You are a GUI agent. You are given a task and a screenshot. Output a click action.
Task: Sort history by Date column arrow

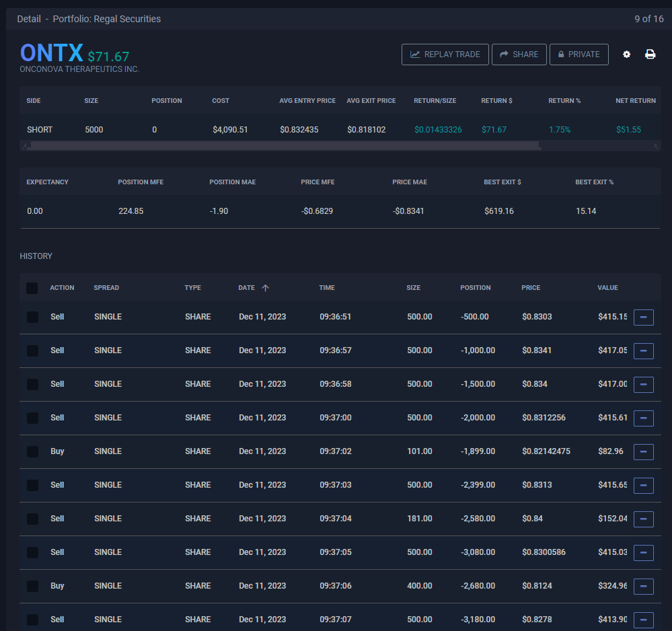(265, 288)
